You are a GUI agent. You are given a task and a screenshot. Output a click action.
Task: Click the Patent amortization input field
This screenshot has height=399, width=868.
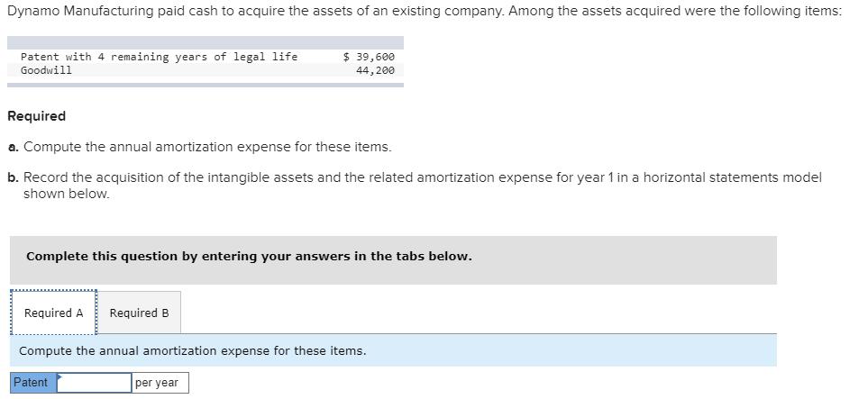[95, 383]
